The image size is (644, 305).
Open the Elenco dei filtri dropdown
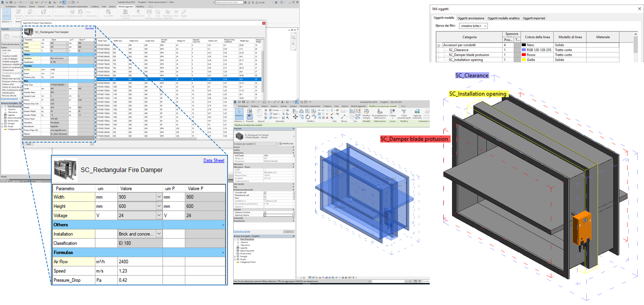pyautogui.click(x=473, y=26)
